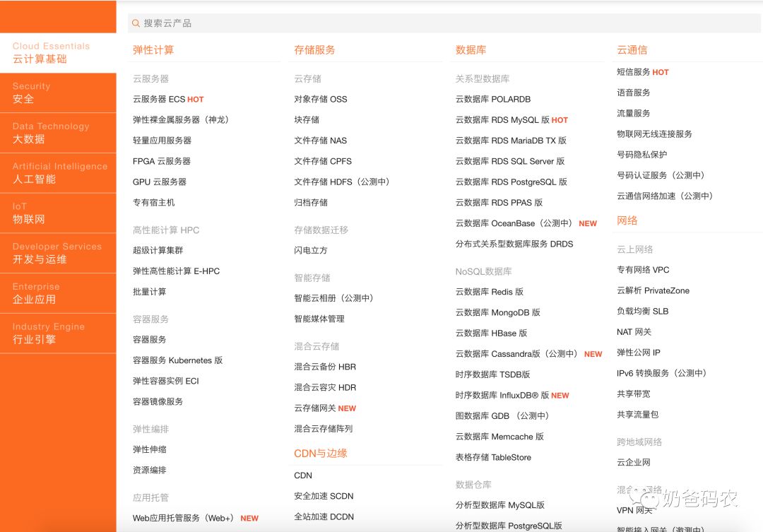Open 分布式关系型数据库服务 DRDS link

[514, 244]
